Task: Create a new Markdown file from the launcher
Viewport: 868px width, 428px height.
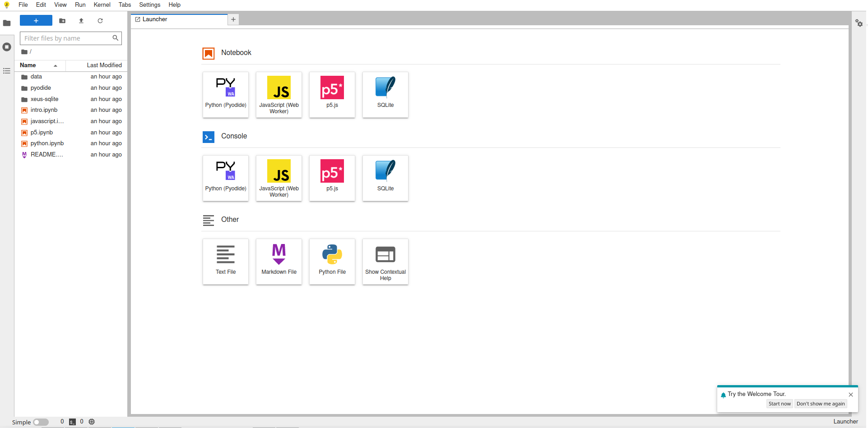Action: 279,262
